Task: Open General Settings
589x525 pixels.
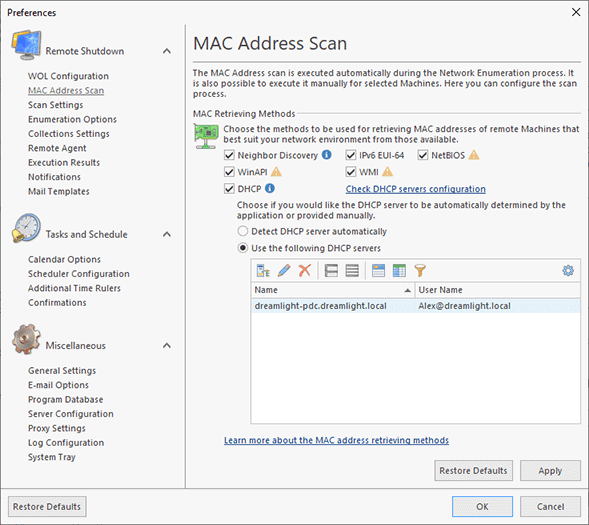Action: pos(62,371)
